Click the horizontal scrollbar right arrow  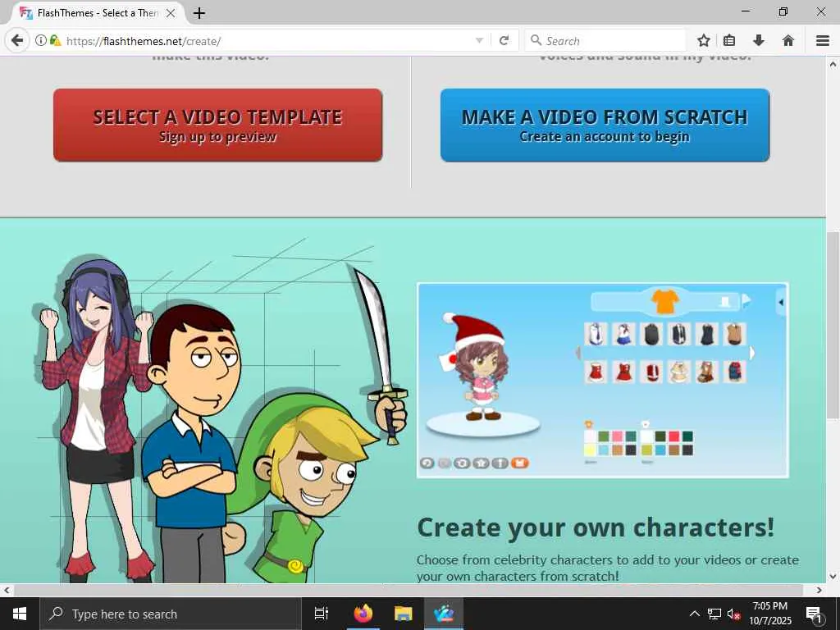[x=819, y=590]
